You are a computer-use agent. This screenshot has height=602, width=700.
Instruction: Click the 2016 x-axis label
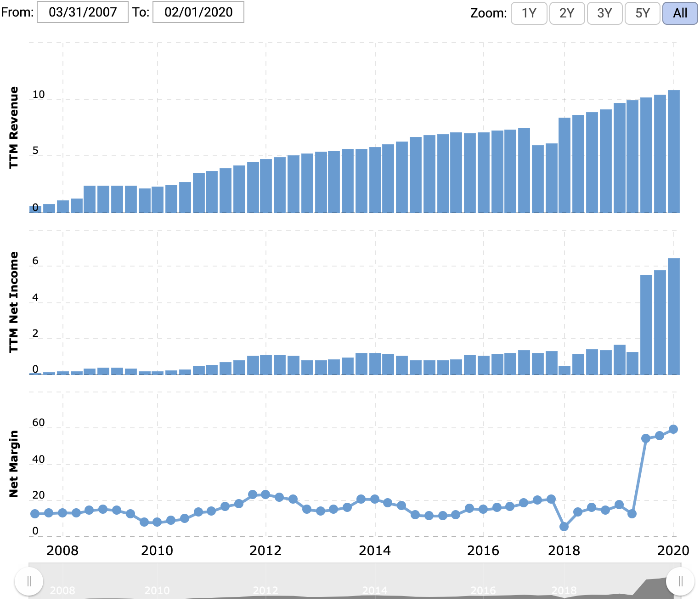(483, 551)
